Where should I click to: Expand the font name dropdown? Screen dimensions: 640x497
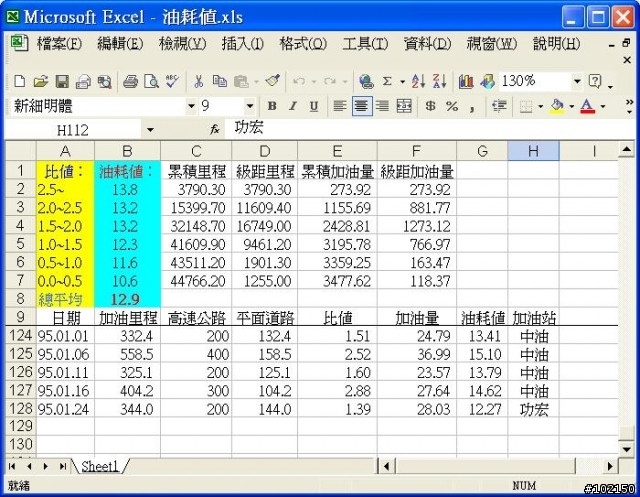(191, 106)
